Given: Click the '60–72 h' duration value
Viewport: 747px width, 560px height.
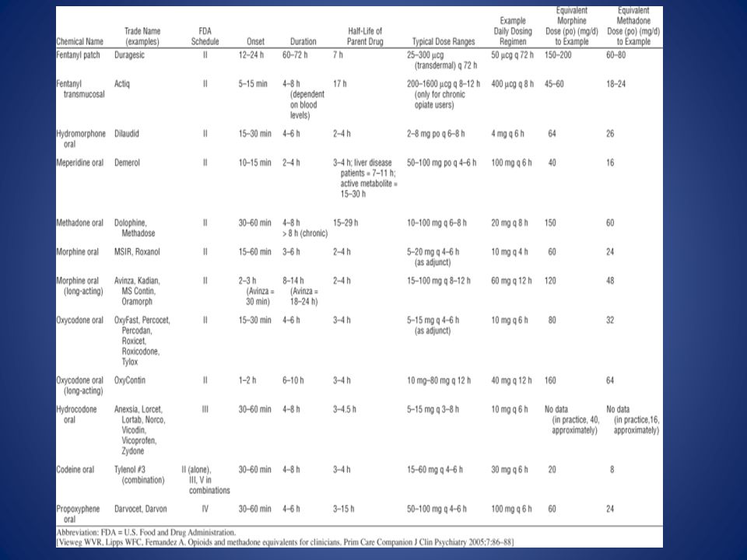Looking at the screenshot, I should [294, 54].
